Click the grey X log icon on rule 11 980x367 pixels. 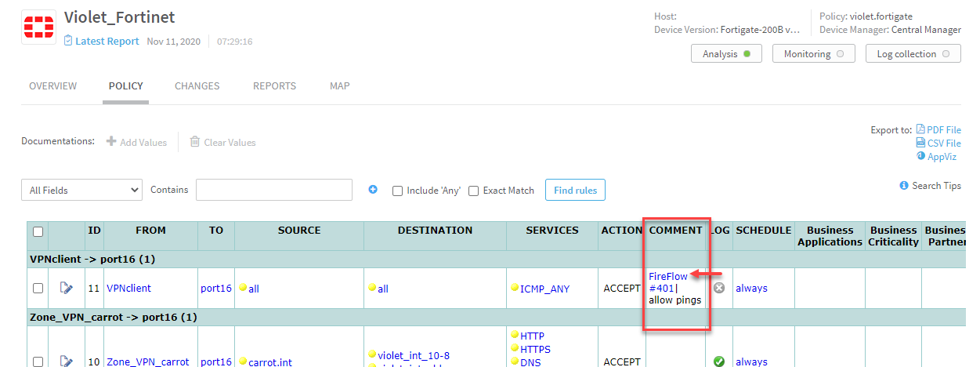[x=718, y=288]
